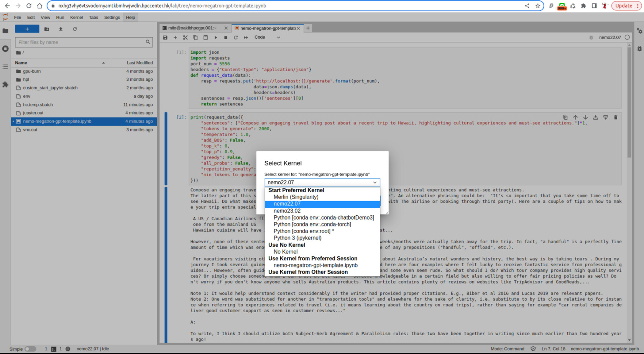Open the Run menu

click(x=60, y=17)
